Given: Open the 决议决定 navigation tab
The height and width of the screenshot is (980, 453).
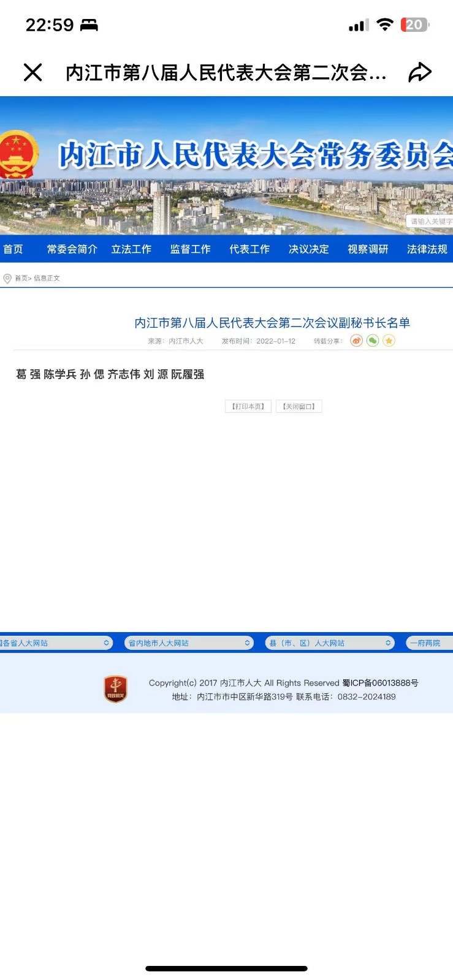Looking at the screenshot, I should point(308,249).
